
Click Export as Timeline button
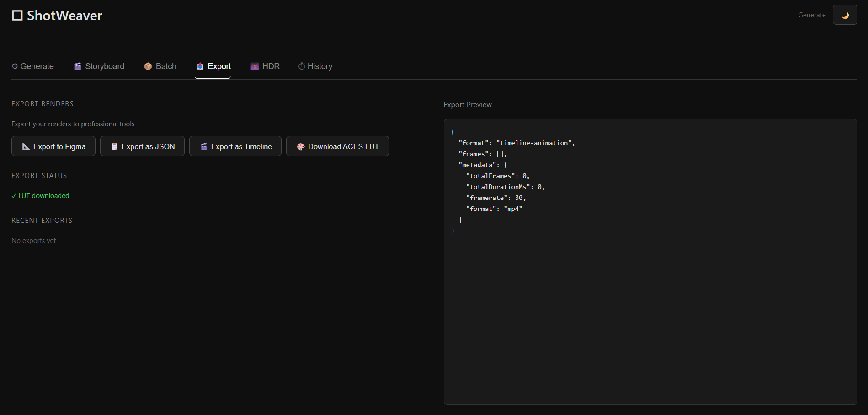235,146
